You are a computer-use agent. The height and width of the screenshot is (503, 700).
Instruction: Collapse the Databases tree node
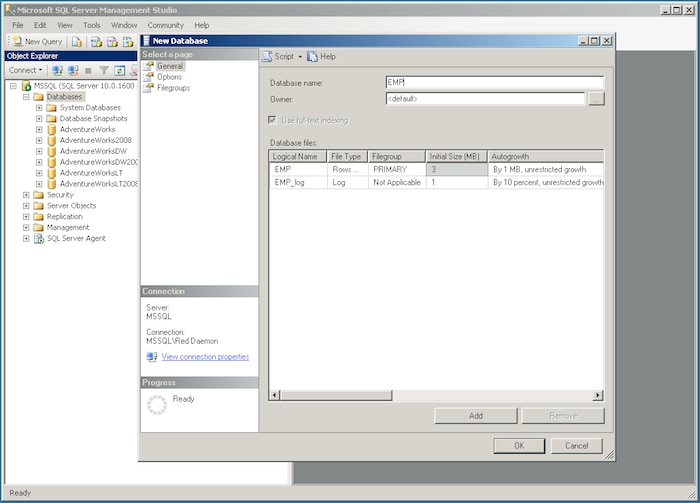pos(26,97)
